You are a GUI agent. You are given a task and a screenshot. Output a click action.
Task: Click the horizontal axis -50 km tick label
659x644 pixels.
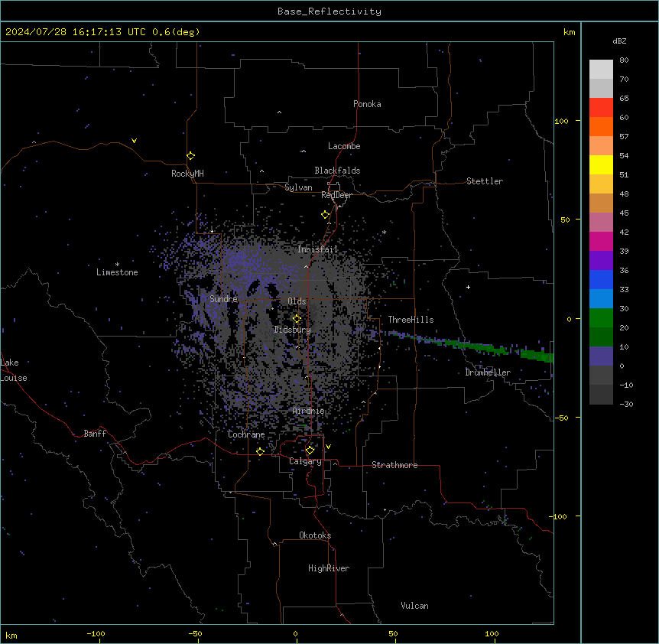[x=195, y=633]
